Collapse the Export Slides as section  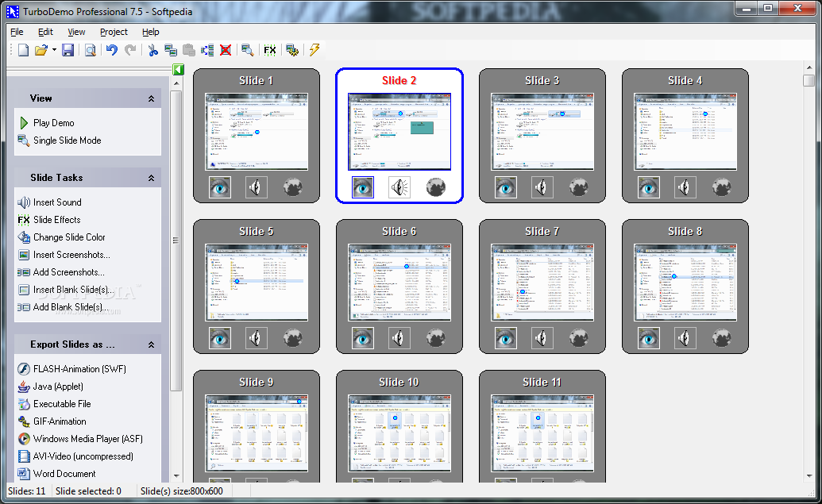click(151, 344)
